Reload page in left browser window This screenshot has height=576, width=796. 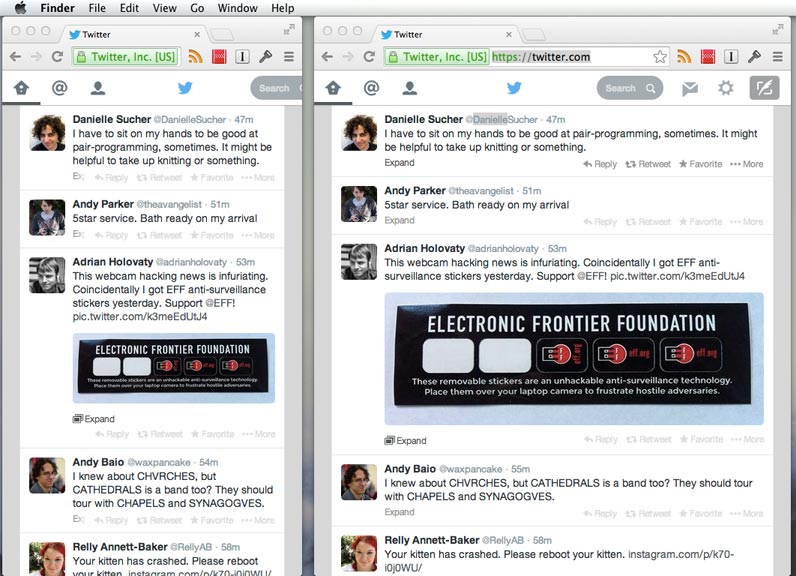click(x=57, y=56)
